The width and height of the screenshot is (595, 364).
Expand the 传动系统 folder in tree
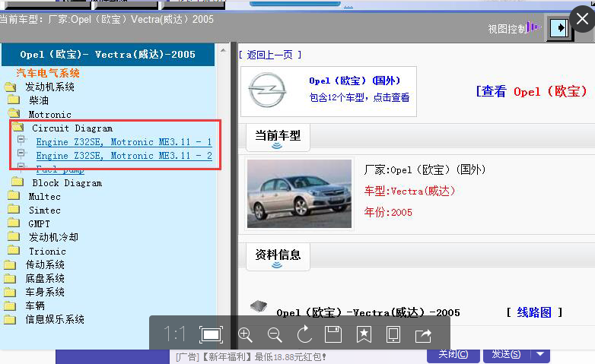(x=45, y=265)
